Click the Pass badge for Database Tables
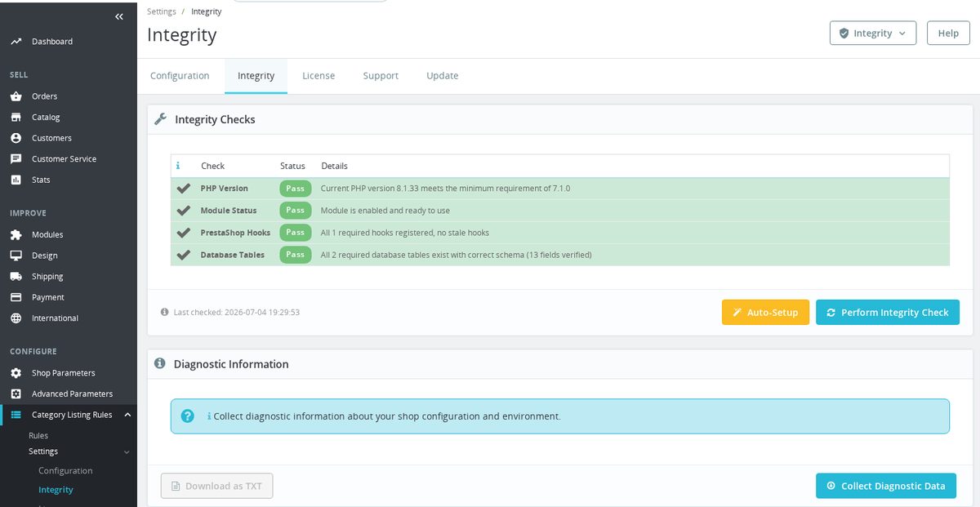 (295, 254)
